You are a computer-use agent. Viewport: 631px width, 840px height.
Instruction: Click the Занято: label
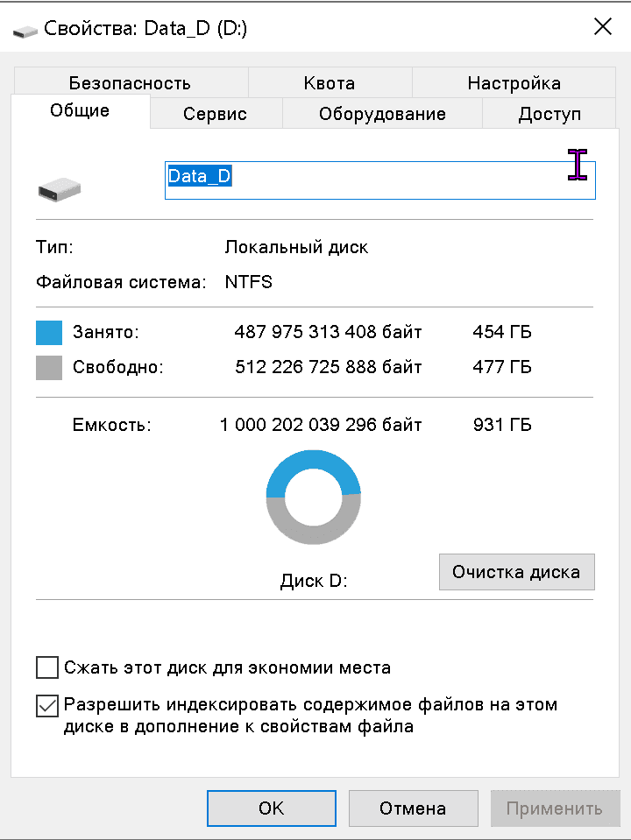tap(106, 332)
